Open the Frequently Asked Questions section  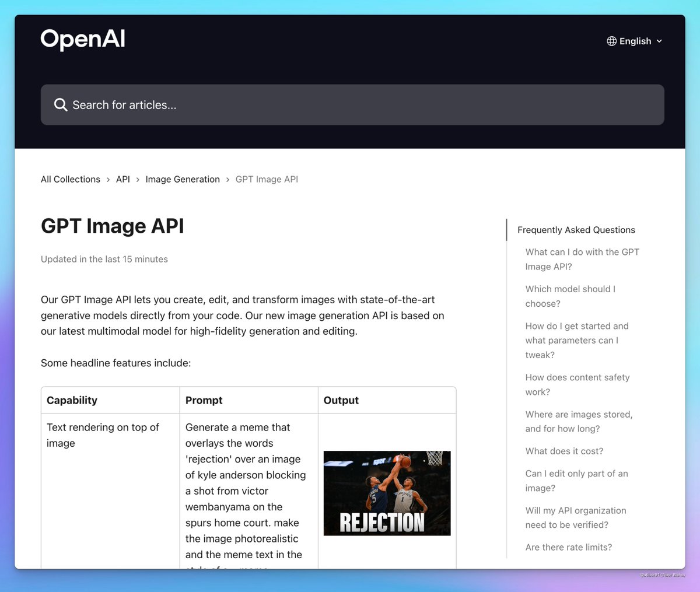pos(576,230)
